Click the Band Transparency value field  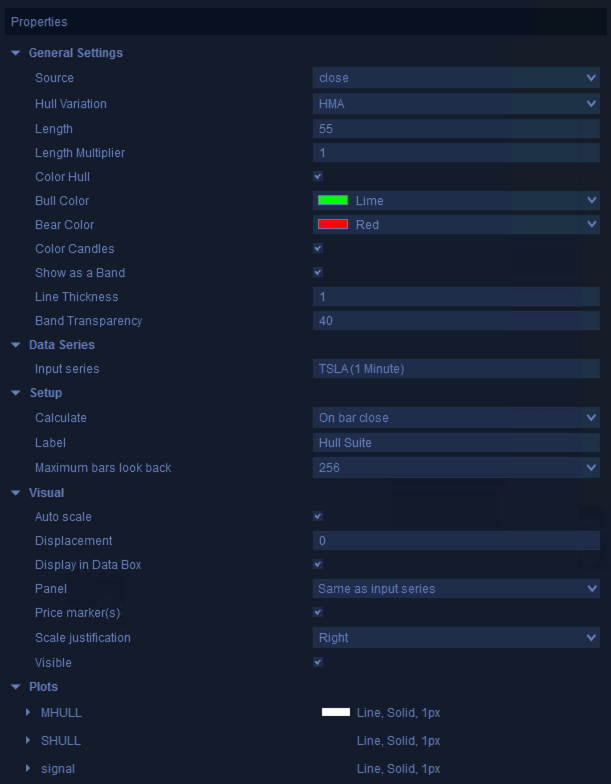tap(456, 321)
